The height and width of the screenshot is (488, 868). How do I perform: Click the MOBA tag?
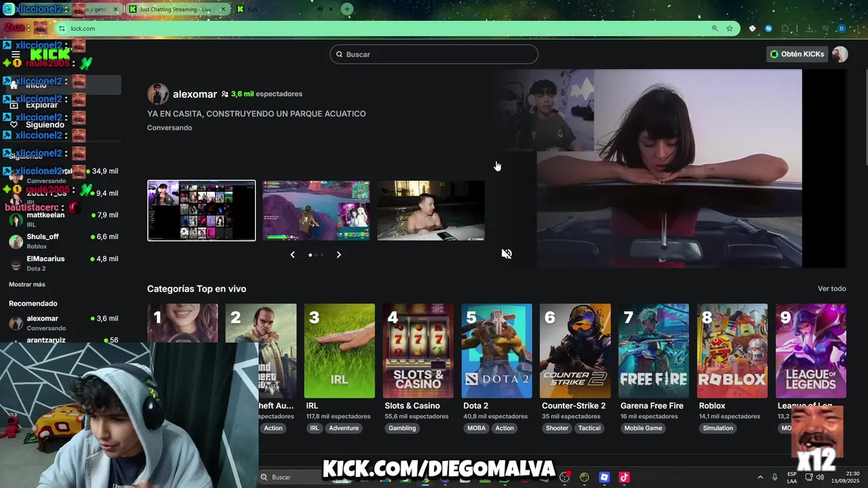[477, 428]
